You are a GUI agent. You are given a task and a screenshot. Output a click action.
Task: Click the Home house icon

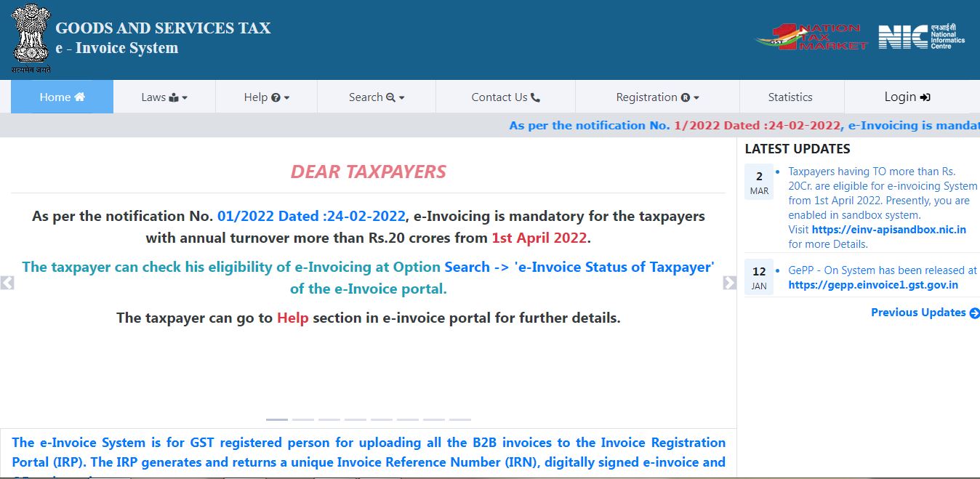tap(80, 96)
